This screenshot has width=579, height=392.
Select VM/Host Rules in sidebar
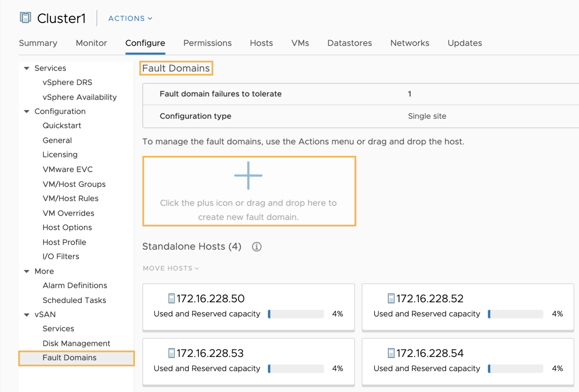tap(70, 198)
